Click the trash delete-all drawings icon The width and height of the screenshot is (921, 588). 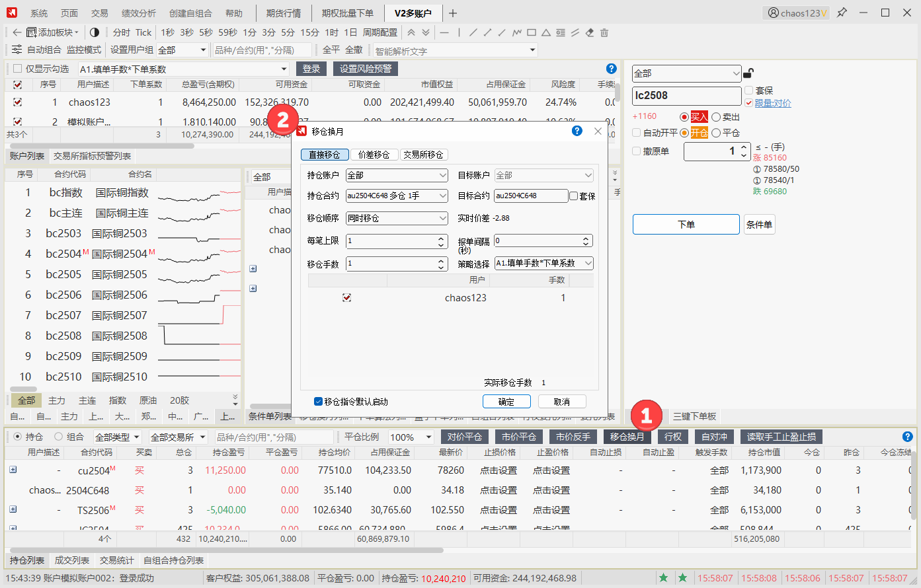coord(604,32)
